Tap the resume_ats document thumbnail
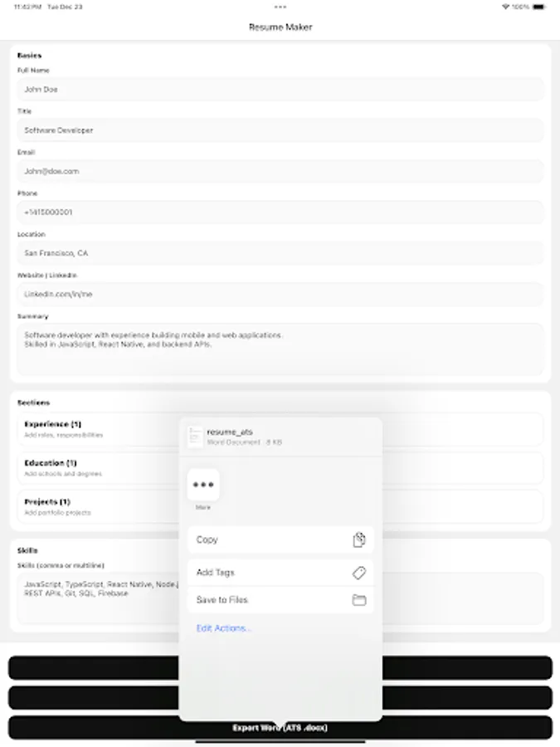Viewport: 560px width, 747px height. 195,437
